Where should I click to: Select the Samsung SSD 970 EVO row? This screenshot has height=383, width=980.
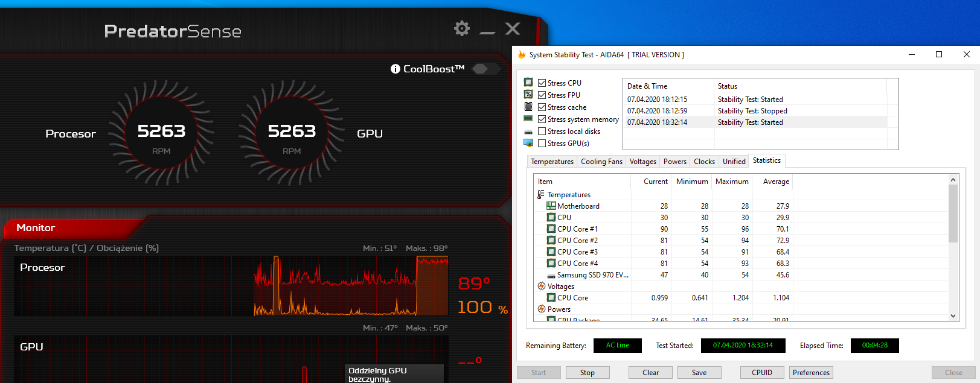pyautogui.click(x=662, y=275)
